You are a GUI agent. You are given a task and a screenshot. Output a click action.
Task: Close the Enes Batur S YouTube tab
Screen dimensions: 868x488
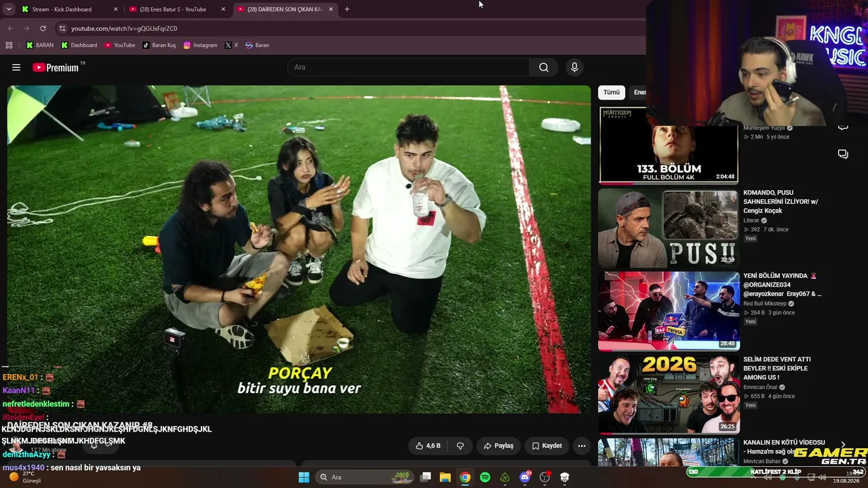[223, 9]
